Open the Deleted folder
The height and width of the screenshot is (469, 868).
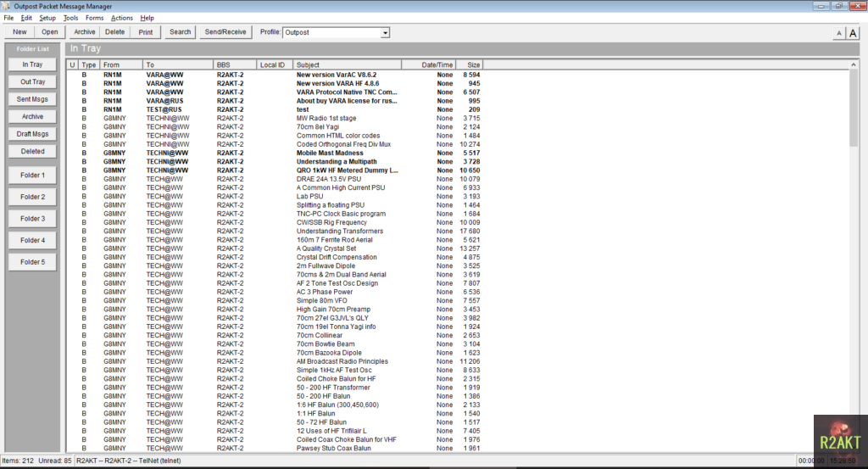tap(33, 151)
